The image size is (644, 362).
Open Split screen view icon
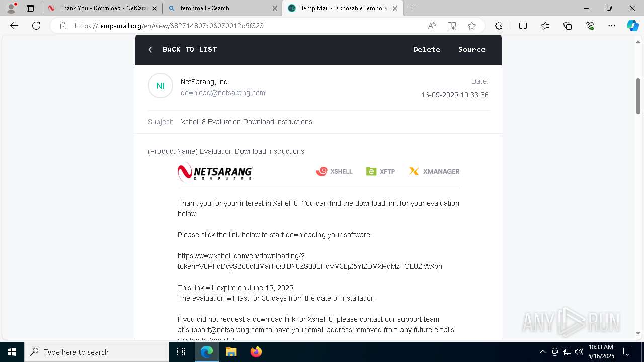[523, 26]
